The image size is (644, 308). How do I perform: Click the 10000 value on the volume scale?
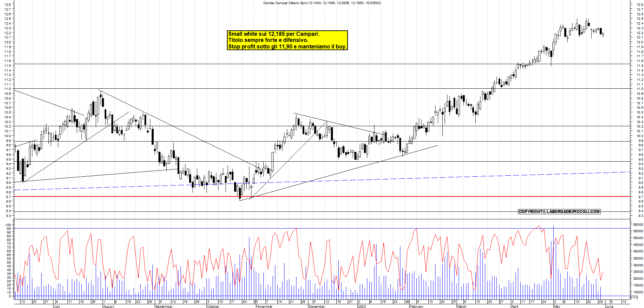[x=638, y=292]
